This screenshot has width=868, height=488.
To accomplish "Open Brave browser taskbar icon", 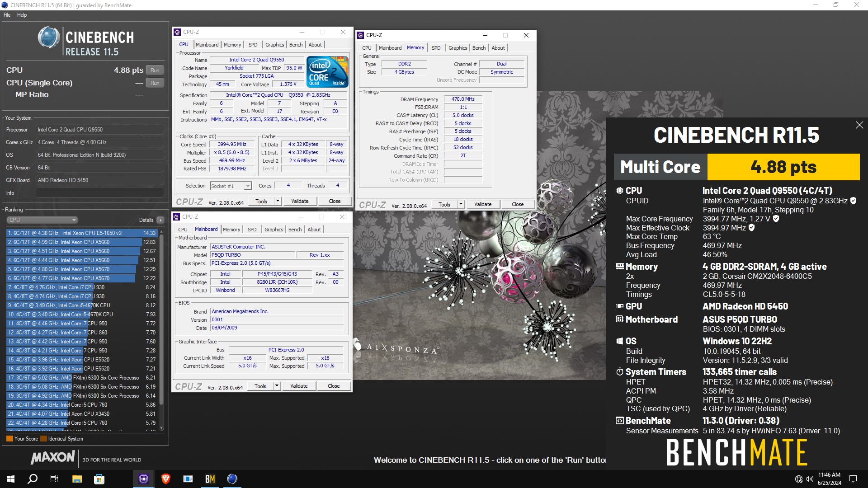I will (x=166, y=479).
